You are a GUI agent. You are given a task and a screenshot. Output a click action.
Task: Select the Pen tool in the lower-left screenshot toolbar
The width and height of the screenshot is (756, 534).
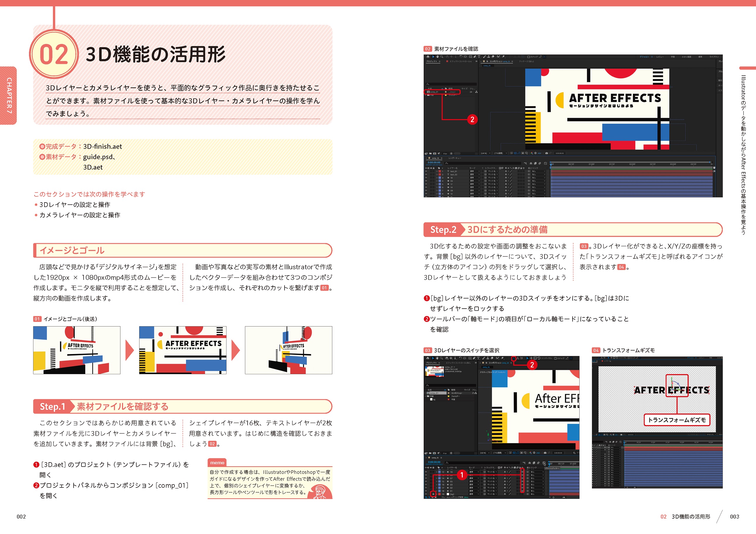[474, 358]
